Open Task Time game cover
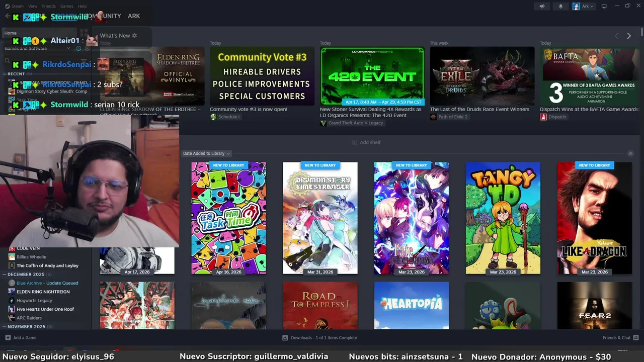644x362 pixels. tap(228, 218)
